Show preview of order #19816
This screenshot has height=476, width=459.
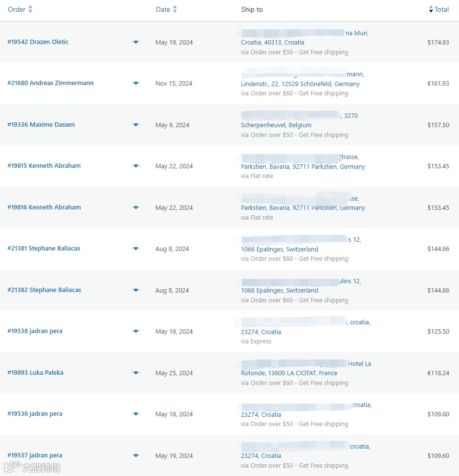[x=136, y=207]
